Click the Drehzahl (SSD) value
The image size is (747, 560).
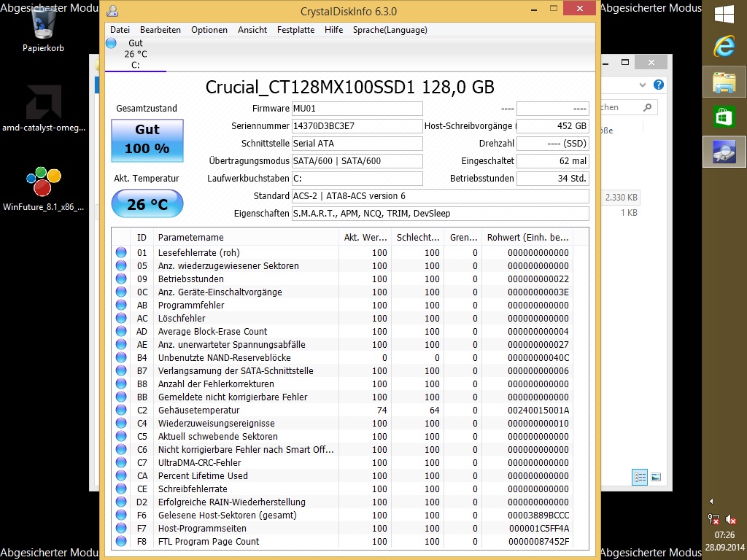point(553,144)
